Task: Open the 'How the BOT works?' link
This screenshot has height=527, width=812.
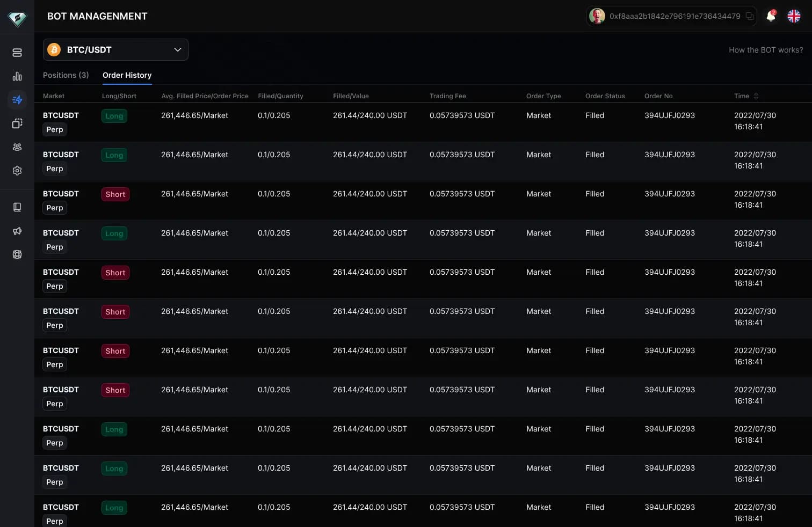Action: [x=765, y=50]
